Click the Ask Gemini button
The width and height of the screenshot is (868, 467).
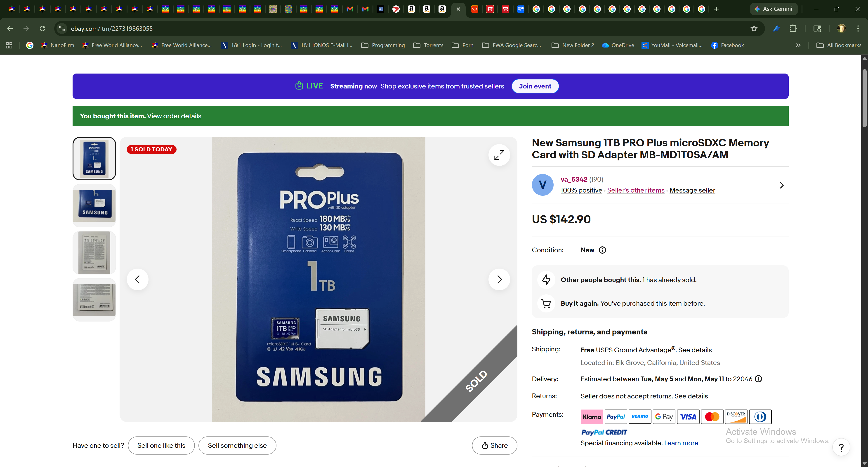pos(773,9)
